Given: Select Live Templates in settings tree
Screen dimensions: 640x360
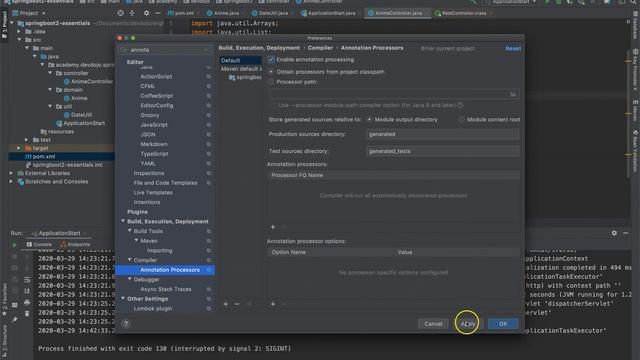Looking at the screenshot, I should (153, 193).
